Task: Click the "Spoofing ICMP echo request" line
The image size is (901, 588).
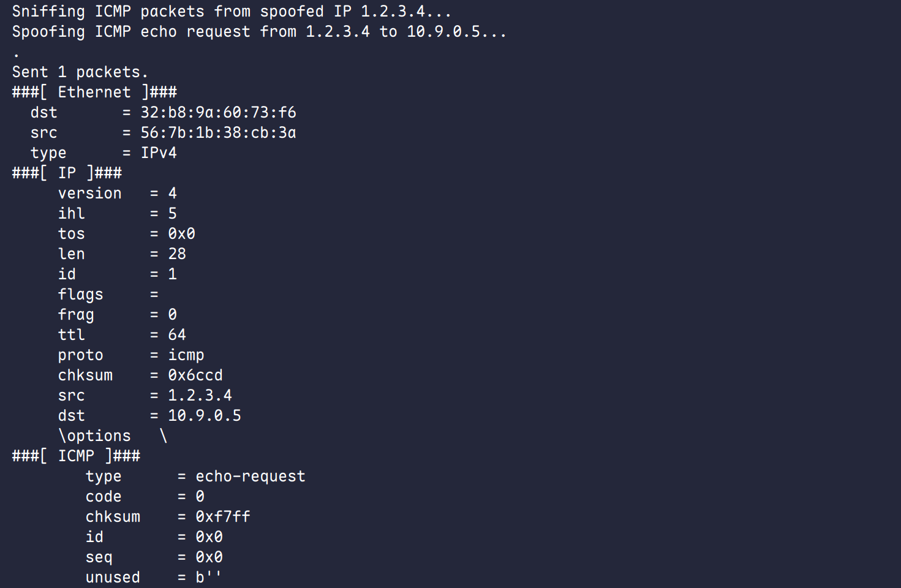Action: coord(259,32)
